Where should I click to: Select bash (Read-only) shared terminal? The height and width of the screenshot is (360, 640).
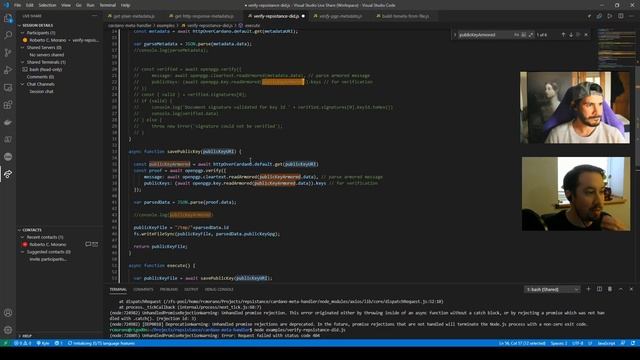click(x=42, y=69)
